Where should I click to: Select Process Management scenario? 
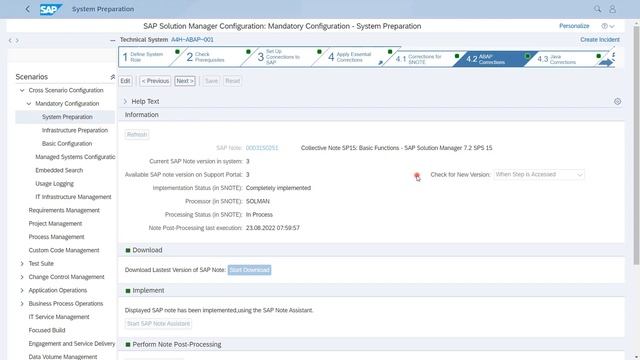[x=56, y=237]
